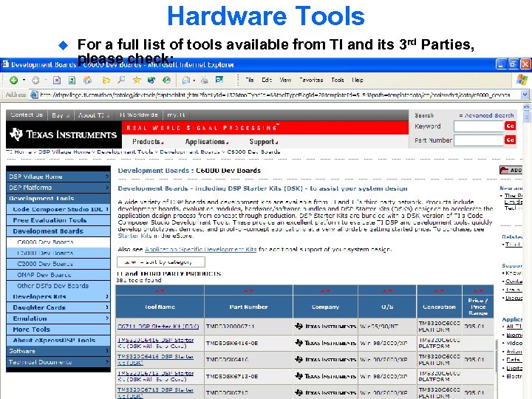
Task: Open the History toolbar icon
Action: point(166,80)
